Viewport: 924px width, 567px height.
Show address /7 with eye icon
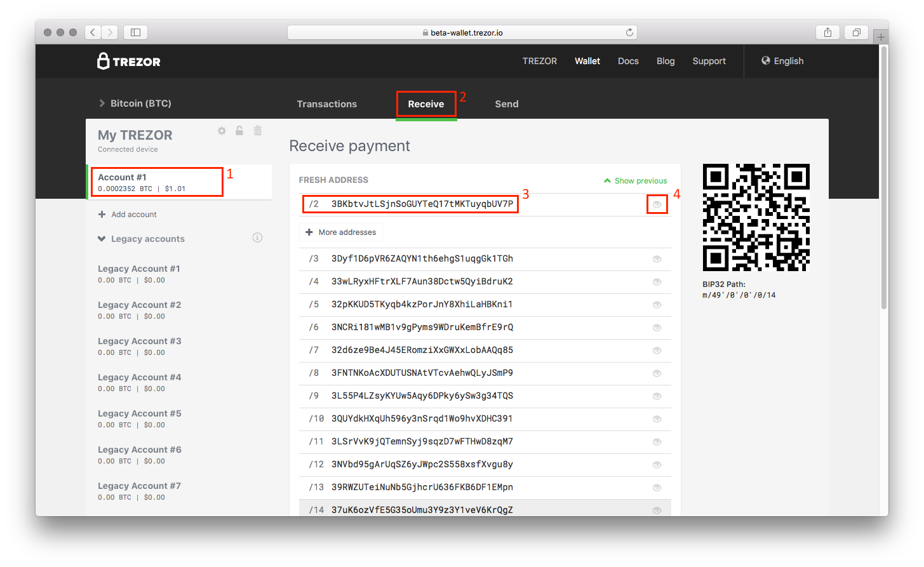[657, 350]
